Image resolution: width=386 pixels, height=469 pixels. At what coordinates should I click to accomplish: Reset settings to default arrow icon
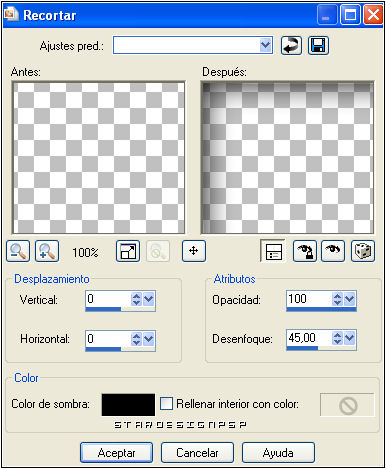[x=291, y=45]
